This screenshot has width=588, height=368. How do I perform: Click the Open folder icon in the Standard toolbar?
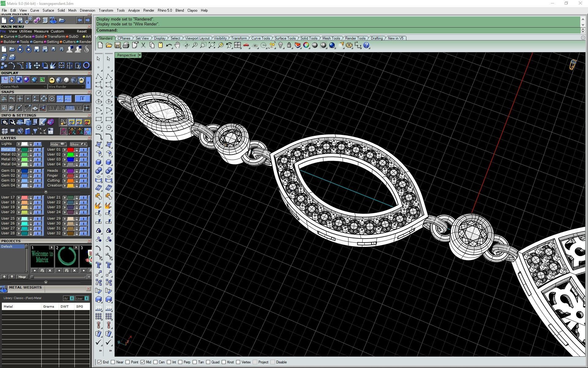click(109, 45)
